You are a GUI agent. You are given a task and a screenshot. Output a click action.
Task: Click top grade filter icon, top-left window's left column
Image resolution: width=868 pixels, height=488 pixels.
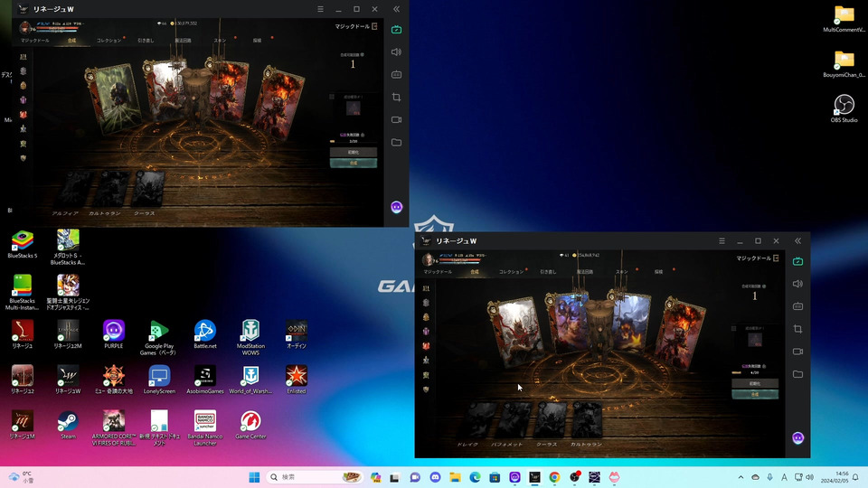[24, 56]
